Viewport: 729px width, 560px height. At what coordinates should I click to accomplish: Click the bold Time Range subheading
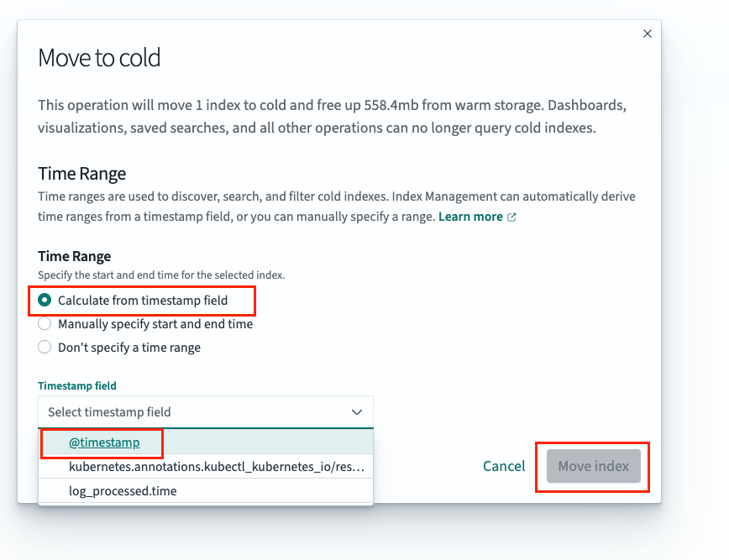(x=75, y=256)
